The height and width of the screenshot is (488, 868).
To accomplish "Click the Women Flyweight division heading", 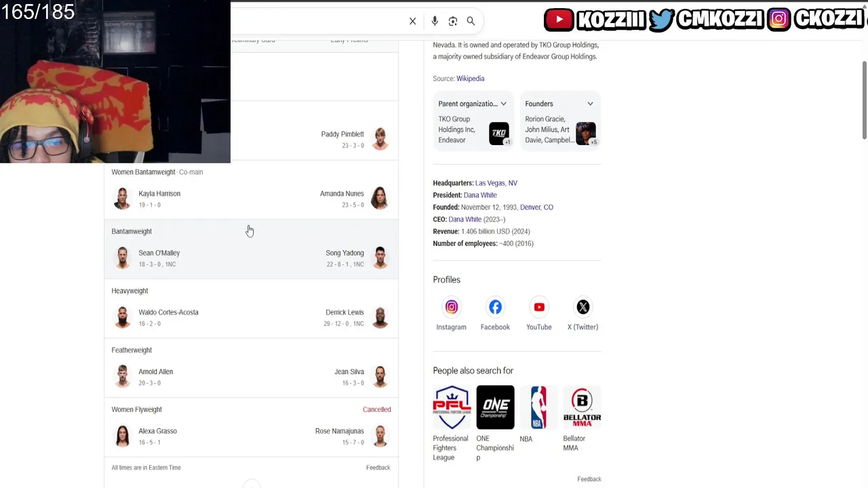I will [x=136, y=409].
